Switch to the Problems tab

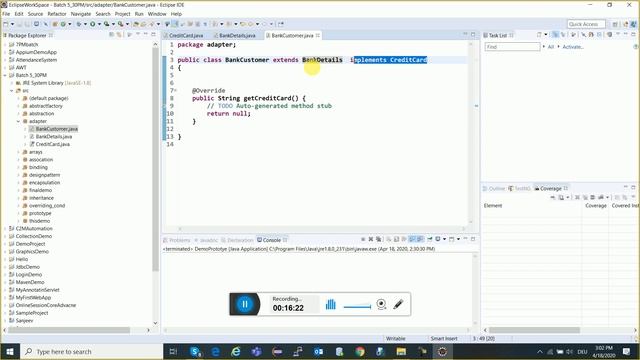[177, 240]
